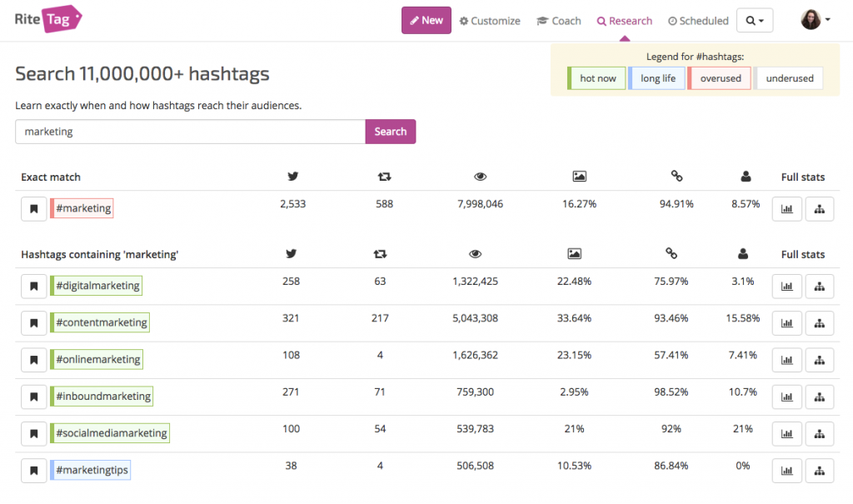Open hierarchy view for #digitalmarketing

pyautogui.click(x=820, y=287)
